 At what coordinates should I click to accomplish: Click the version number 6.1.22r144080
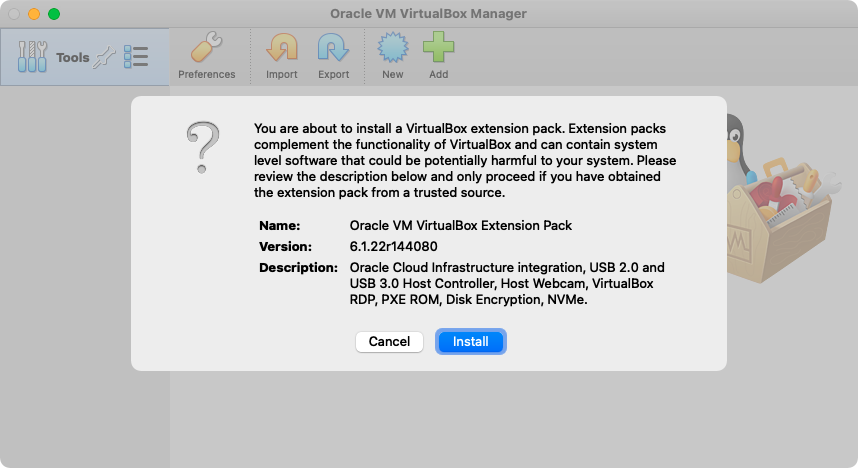point(394,246)
